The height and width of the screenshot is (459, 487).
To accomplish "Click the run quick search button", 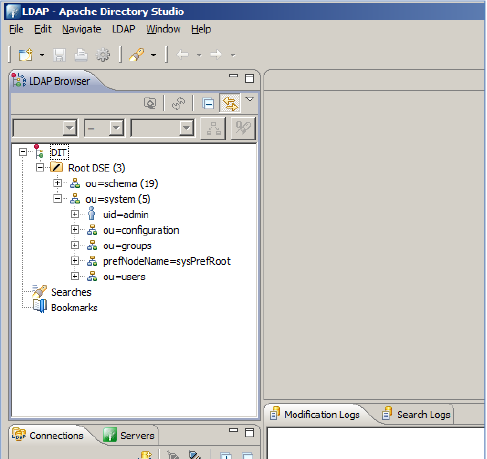I will point(243,128).
